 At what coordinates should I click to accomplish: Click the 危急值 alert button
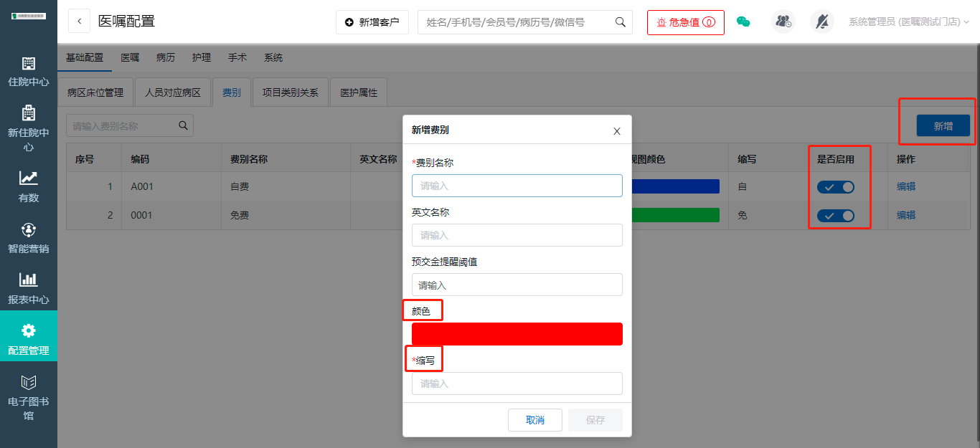[686, 22]
